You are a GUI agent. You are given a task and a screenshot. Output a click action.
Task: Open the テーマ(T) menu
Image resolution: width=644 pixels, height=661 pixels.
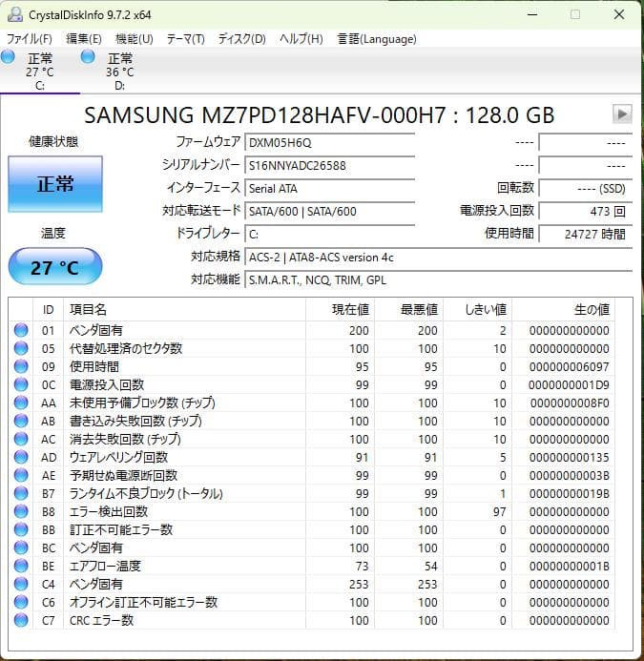coord(185,39)
